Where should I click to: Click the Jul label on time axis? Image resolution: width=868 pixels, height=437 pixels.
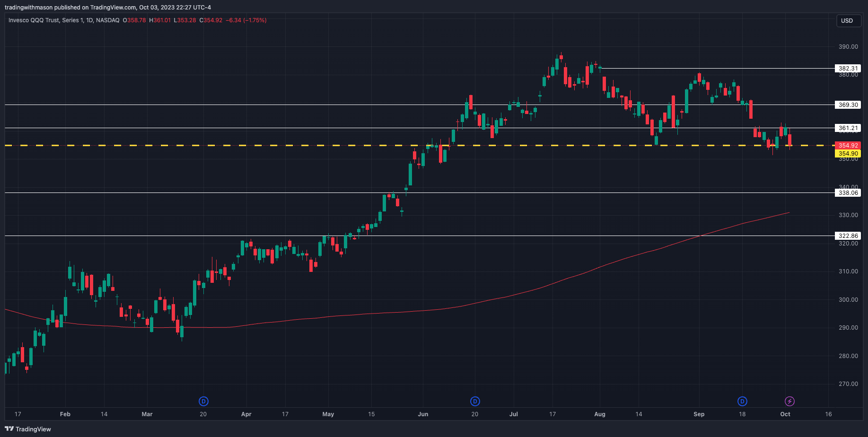coord(514,414)
